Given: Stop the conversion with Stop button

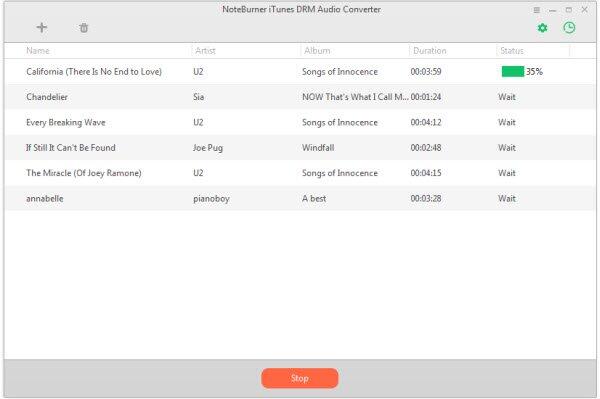Looking at the screenshot, I should [300, 378].
